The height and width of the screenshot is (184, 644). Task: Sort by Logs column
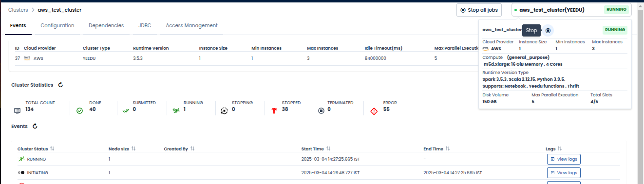560,149
